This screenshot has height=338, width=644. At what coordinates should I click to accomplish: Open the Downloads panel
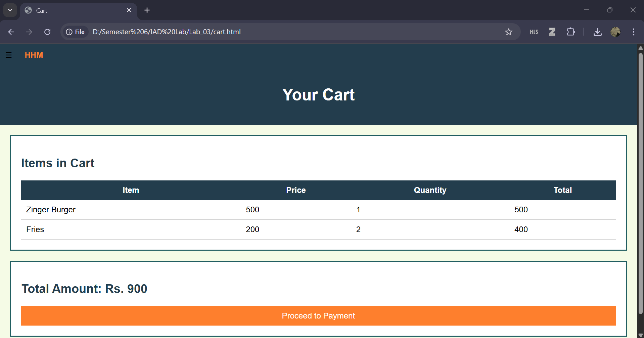pos(598,32)
